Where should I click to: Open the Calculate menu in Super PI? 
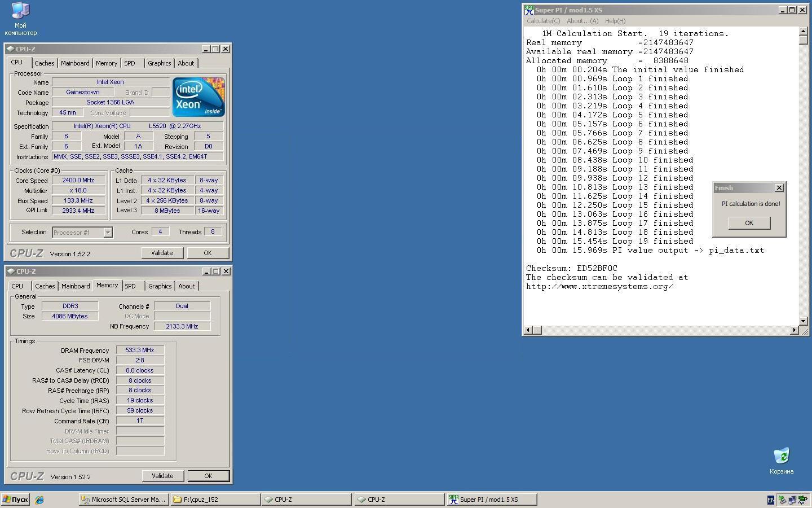tap(543, 21)
